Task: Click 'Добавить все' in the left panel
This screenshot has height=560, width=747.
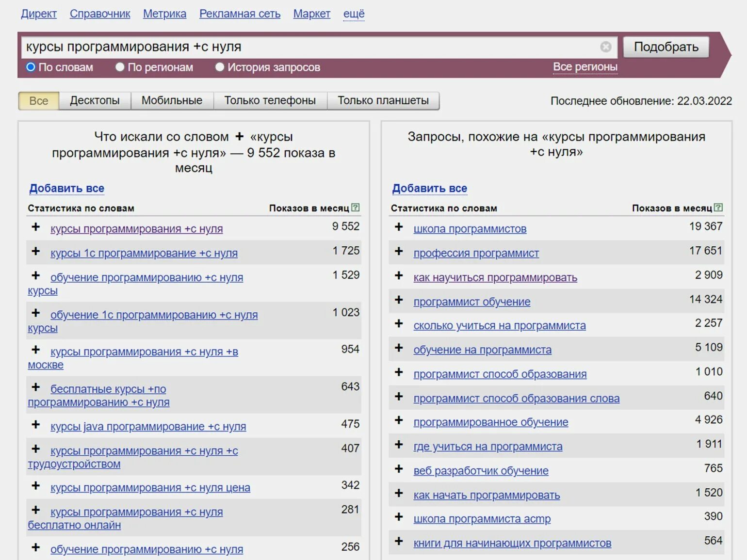Action: tap(66, 188)
